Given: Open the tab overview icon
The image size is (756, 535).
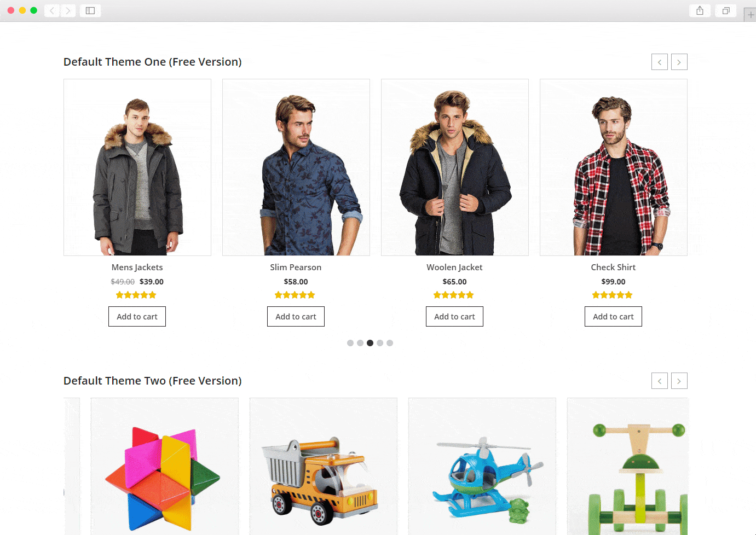Looking at the screenshot, I should click(x=726, y=10).
